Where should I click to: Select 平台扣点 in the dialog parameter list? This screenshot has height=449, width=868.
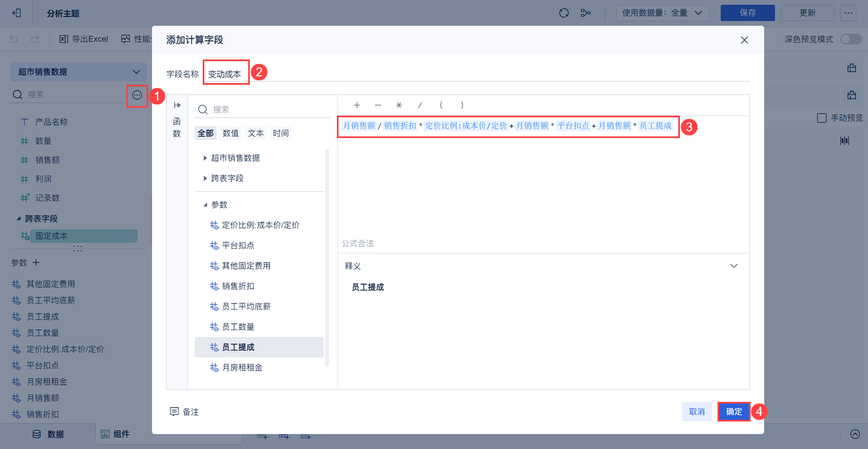pos(259,245)
